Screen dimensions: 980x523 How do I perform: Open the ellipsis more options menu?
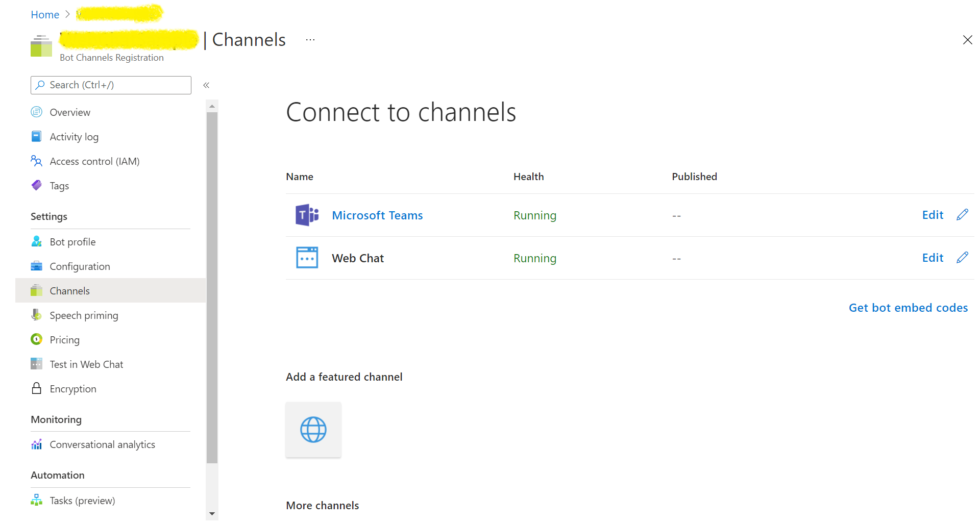310,40
